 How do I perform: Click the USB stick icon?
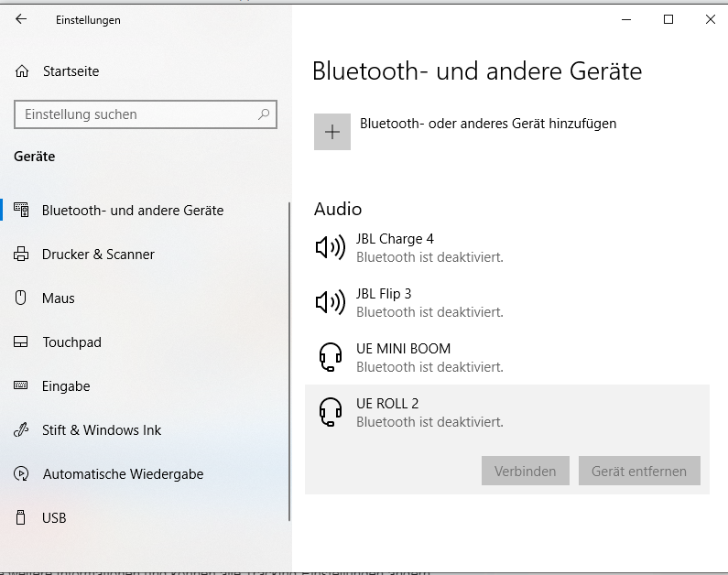pyautogui.click(x=20, y=517)
